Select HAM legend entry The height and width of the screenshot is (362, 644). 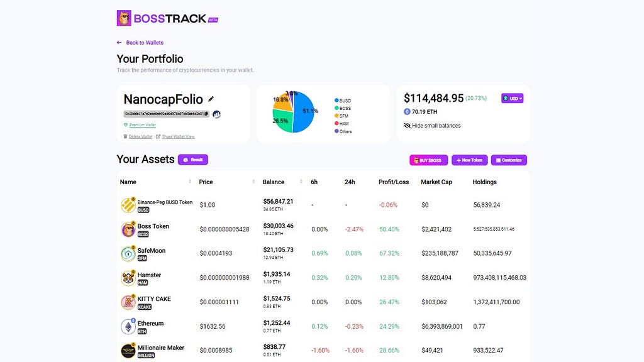[341, 124]
